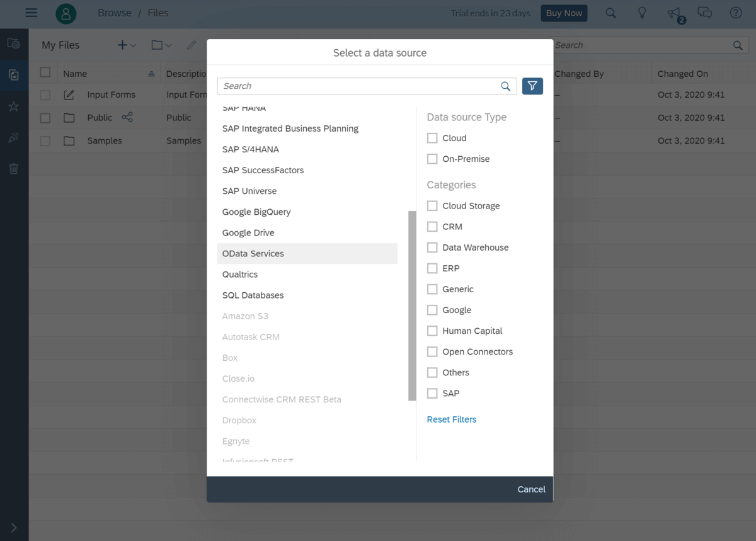Open the notifications megaphone icon
The width and height of the screenshot is (756, 541).
pos(673,13)
